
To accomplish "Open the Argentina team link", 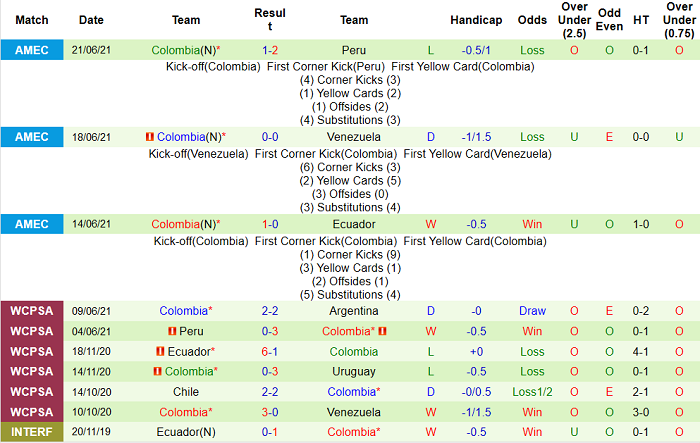I will [x=353, y=311].
